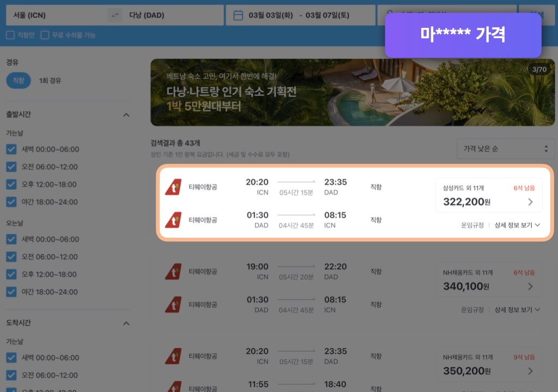The width and height of the screenshot is (558, 392).
Task: Click the t'way logo on the 350,200원 flight
Action: click(x=173, y=354)
